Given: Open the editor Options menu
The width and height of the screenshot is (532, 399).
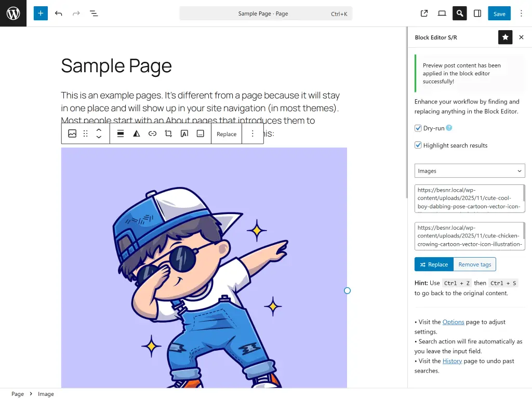Looking at the screenshot, I should [521, 13].
